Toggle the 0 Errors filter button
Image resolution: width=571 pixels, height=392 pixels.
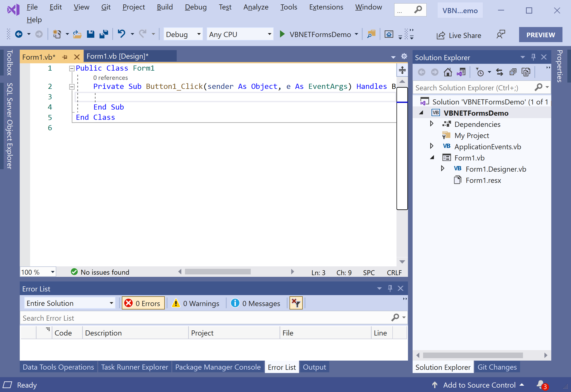click(x=143, y=303)
